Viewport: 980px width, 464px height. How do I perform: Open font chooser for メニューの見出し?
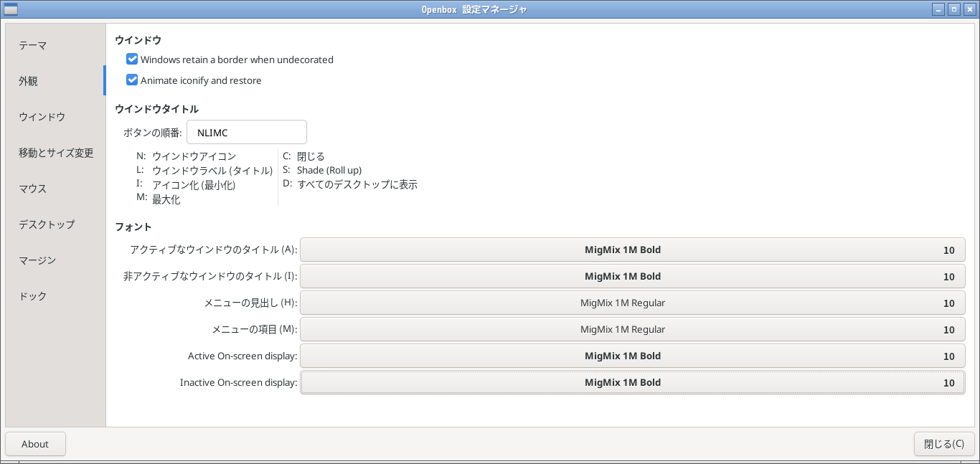pos(632,303)
